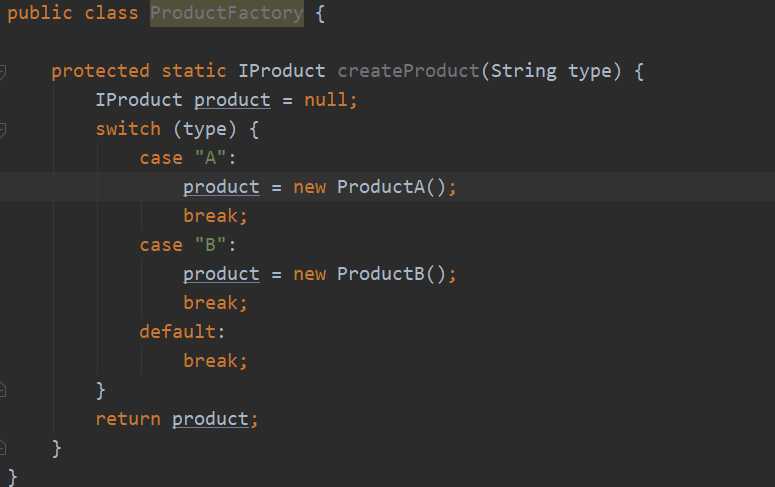Collapse the switch block fold marker
This screenshot has height=487, width=775.
(2, 130)
